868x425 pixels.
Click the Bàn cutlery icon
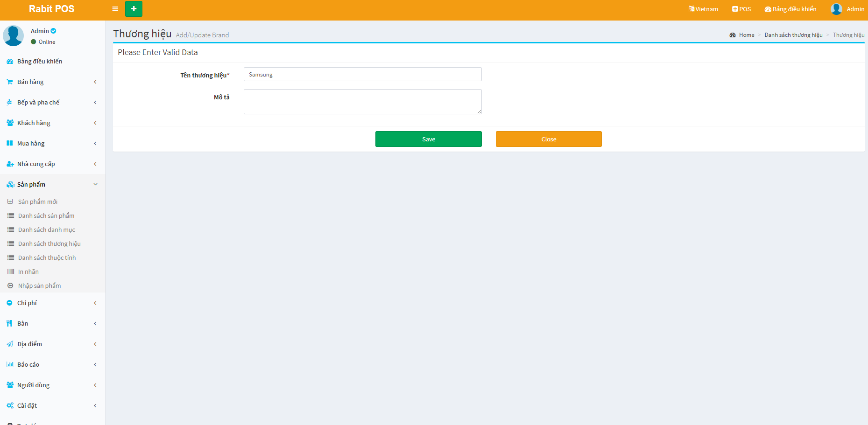[9, 324]
